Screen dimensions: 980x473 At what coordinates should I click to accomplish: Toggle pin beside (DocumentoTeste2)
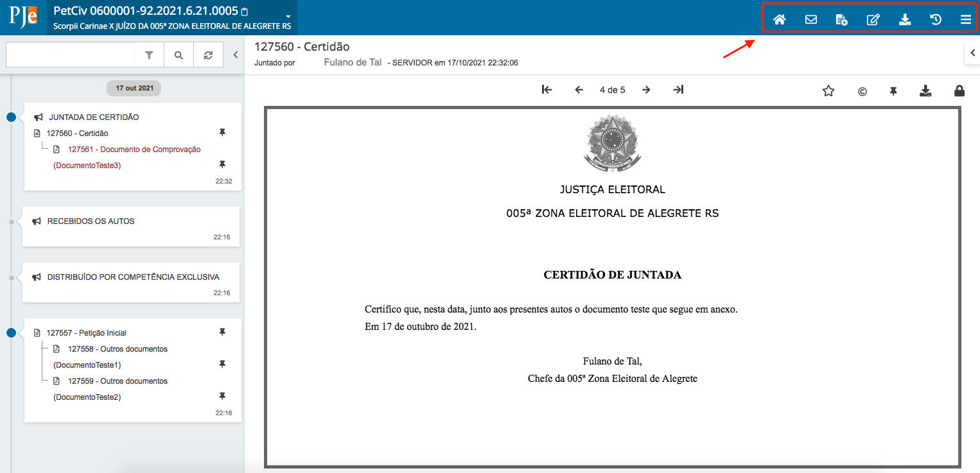tap(222, 396)
